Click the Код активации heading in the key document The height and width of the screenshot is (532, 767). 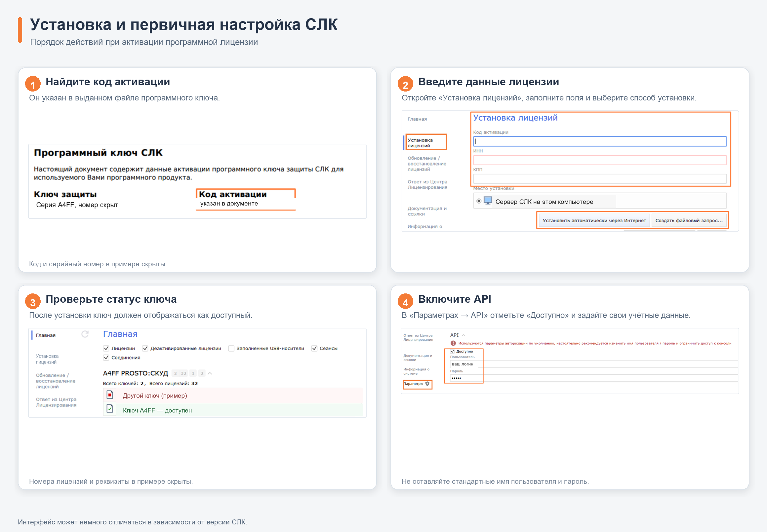pyautogui.click(x=233, y=194)
